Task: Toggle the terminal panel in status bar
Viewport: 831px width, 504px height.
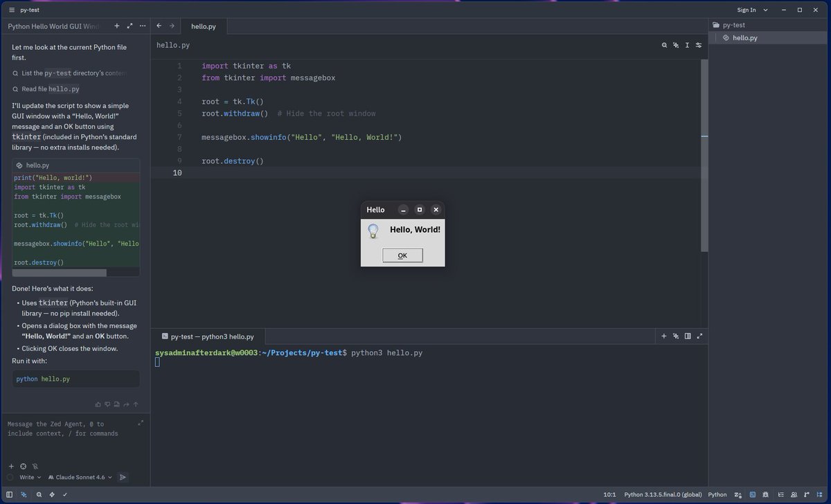Action: pos(752,494)
